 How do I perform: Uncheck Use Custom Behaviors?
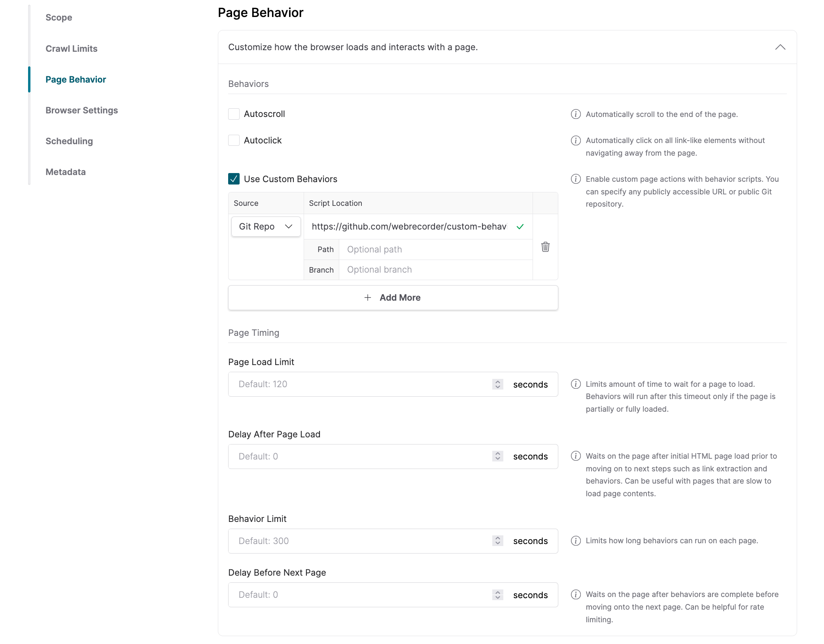pos(234,179)
